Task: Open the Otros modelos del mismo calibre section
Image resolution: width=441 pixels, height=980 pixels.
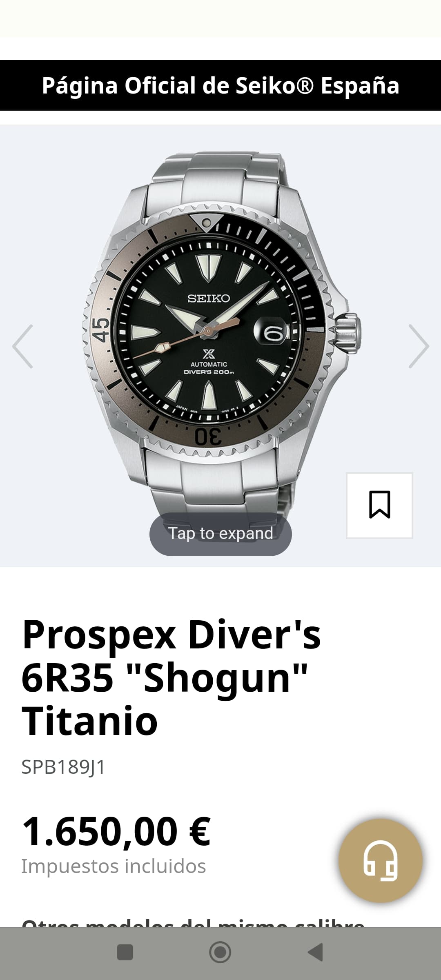Action: coord(193,921)
